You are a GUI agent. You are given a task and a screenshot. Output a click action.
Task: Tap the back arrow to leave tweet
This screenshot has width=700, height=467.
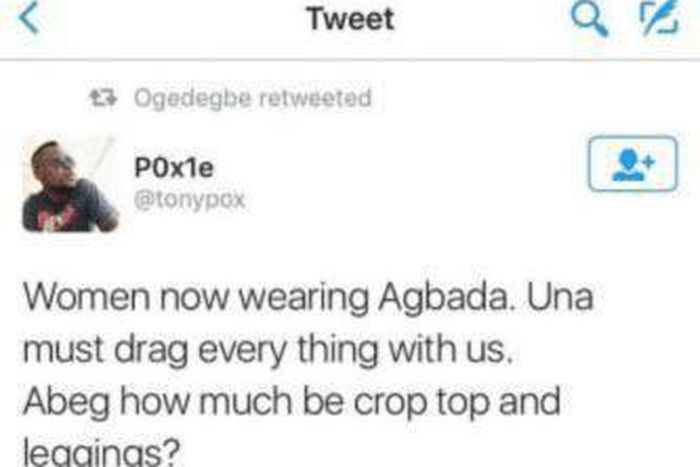pyautogui.click(x=29, y=18)
